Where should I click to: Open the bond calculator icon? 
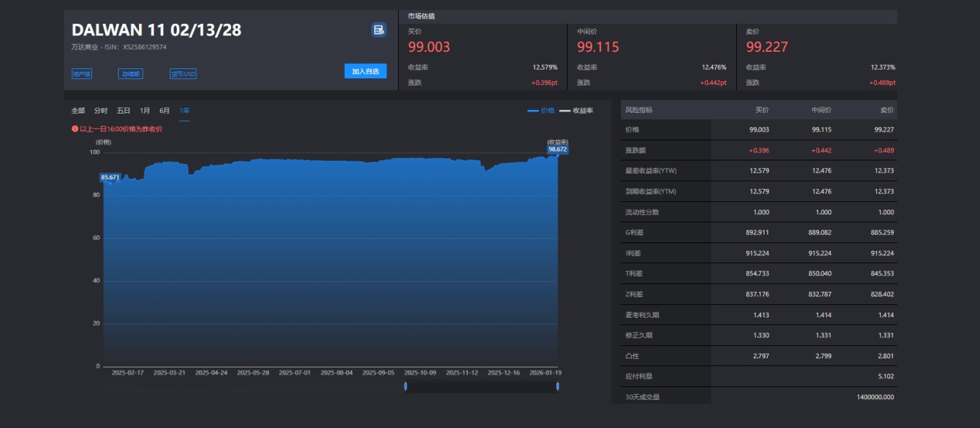(x=378, y=29)
